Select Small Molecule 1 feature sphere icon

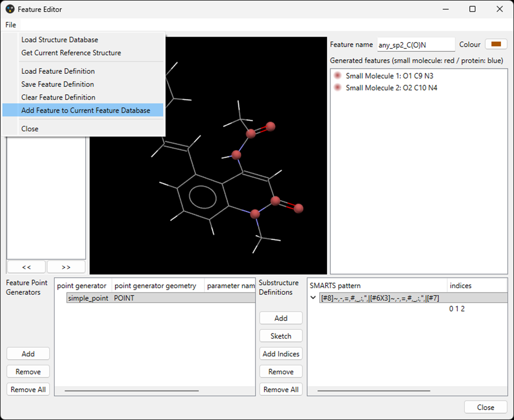[338, 75]
